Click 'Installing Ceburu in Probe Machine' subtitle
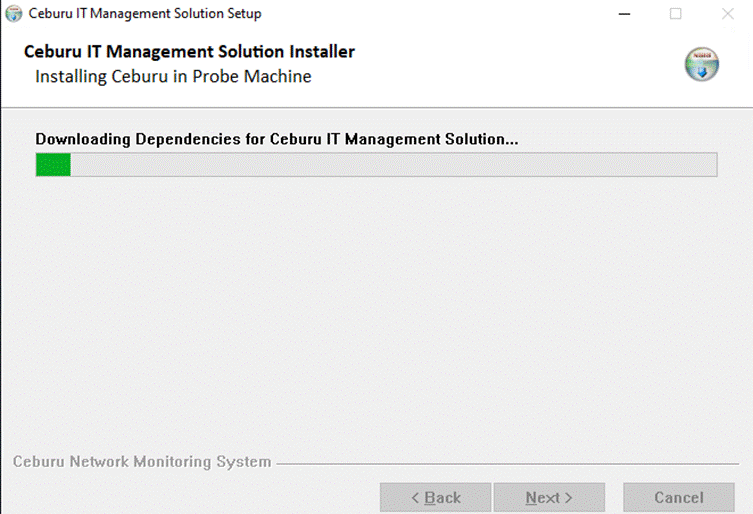This screenshot has width=753, height=514. pos(173,76)
